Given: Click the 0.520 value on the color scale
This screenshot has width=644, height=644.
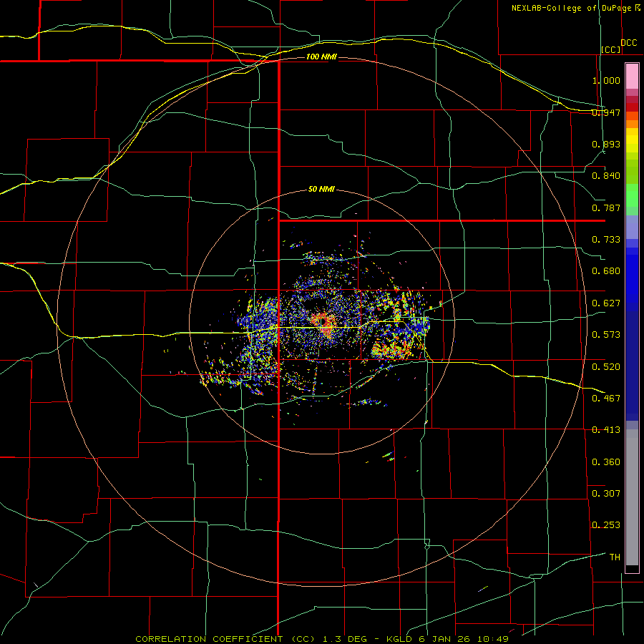Looking at the screenshot, I should 606,366.
